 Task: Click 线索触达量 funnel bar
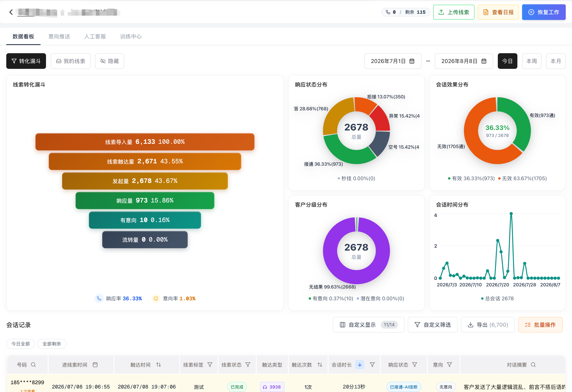tap(145, 161)
